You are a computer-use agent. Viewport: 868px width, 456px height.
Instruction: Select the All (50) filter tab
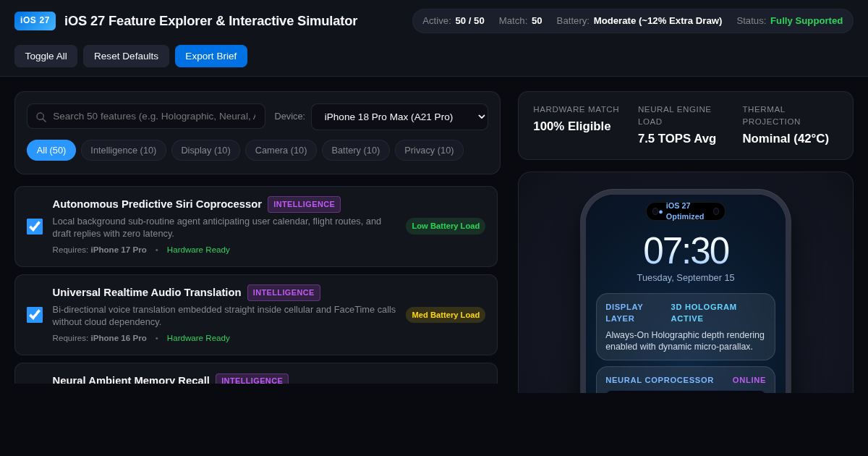(x=51, y=150)
